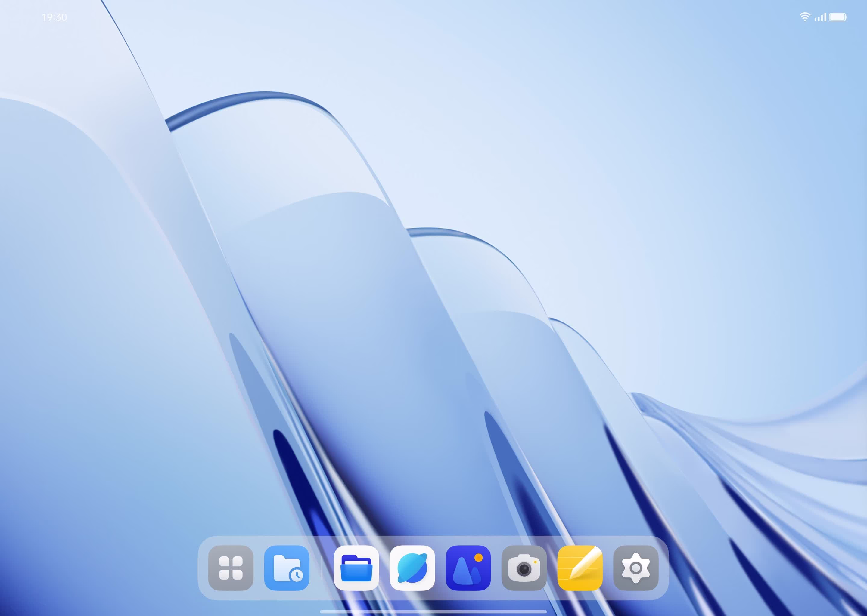
Task: Click the lens of the Camera icon
Action: 524,569
